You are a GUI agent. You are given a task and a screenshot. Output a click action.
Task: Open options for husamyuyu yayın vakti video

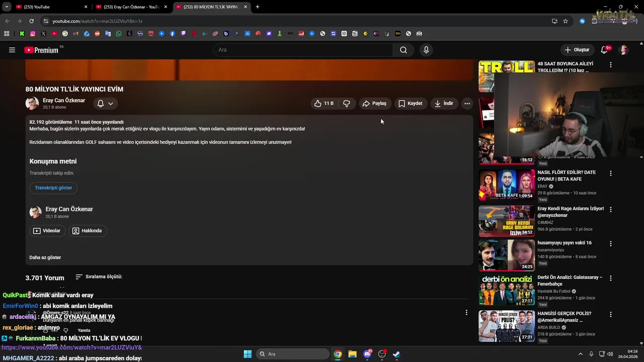pos(611,244)
